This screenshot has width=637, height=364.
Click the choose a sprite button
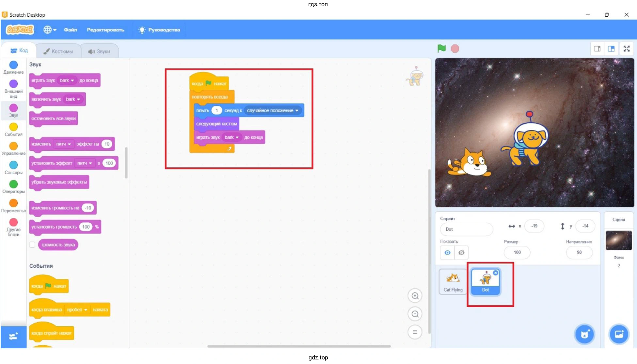584,334
